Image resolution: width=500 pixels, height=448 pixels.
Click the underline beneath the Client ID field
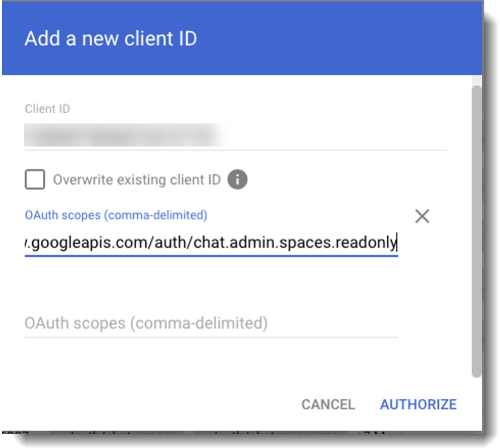point(235,150)
